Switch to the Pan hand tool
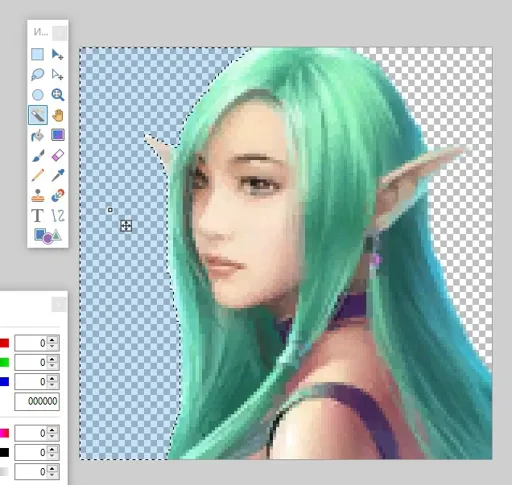 (58, 115)
